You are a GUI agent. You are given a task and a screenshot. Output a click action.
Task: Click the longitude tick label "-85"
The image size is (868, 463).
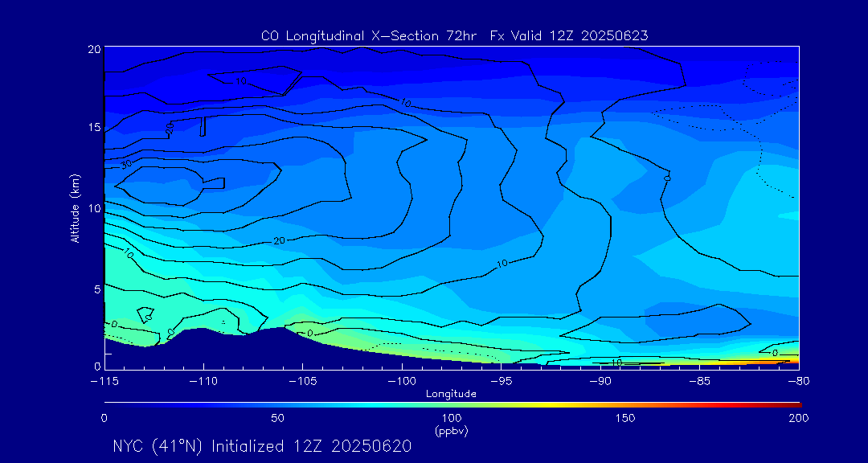pos(700,382)
